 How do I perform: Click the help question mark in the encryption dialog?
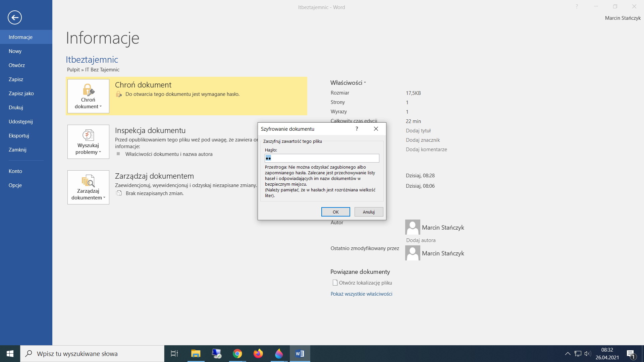[357, 129]
